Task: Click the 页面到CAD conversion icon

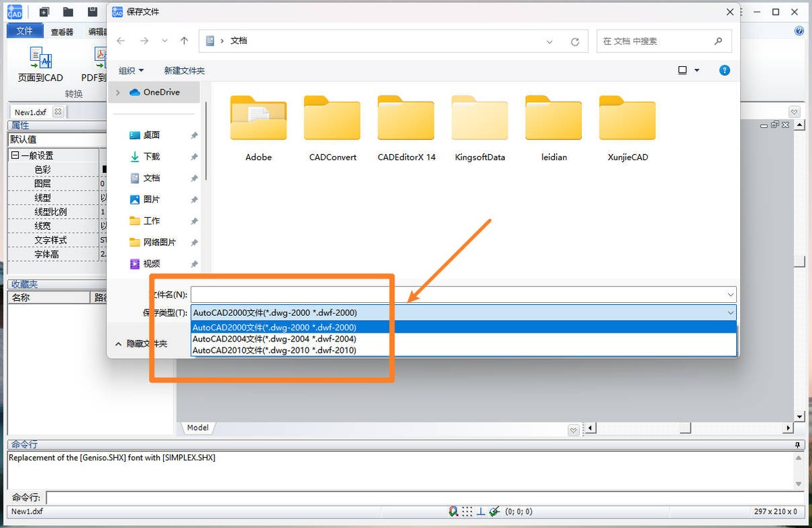Action: [x=40, y=59]
